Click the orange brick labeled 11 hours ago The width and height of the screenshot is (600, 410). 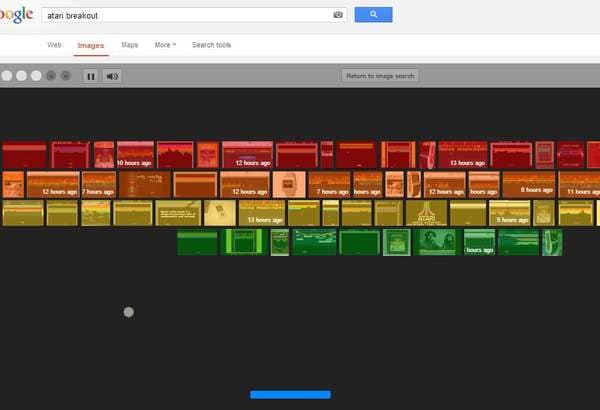click(579, 184)
